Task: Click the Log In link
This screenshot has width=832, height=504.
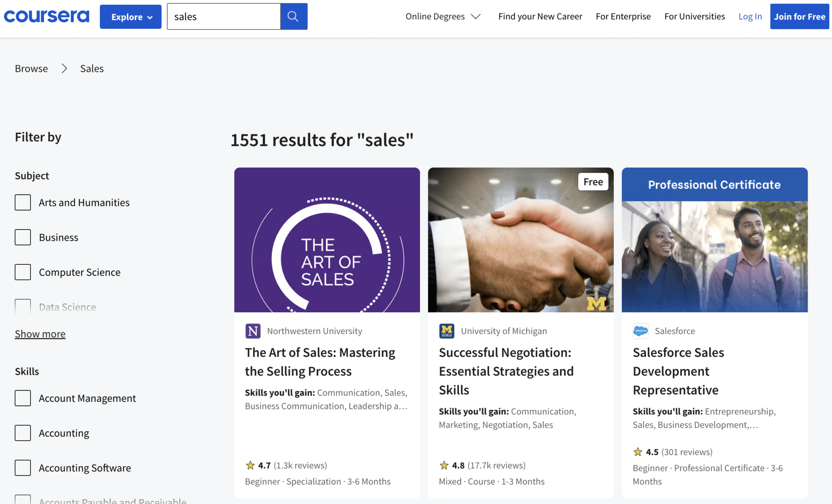Action: pos(750,16)
